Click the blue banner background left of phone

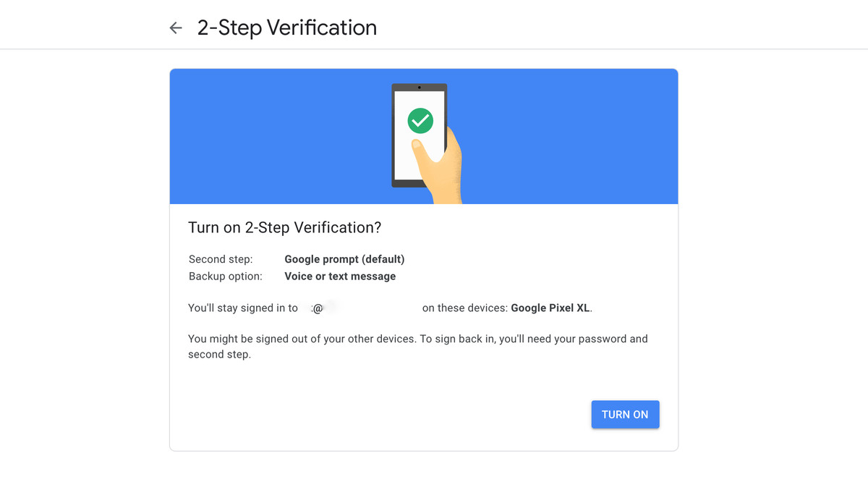278,136
